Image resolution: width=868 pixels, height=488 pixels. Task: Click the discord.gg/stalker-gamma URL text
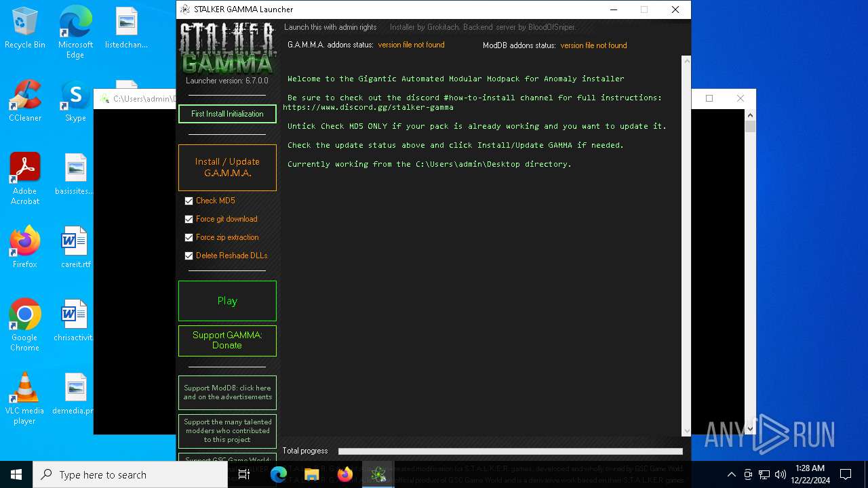368,107
